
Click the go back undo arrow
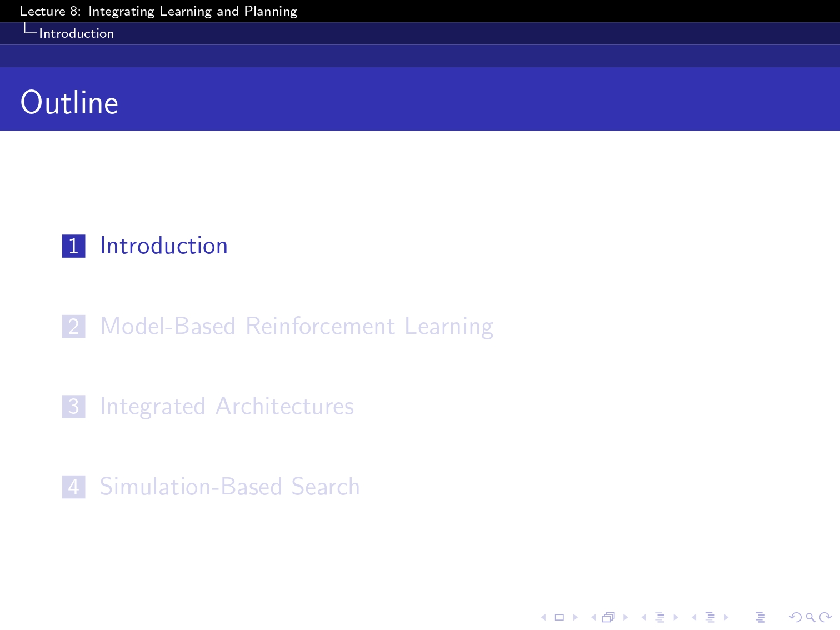coord(795,617)
